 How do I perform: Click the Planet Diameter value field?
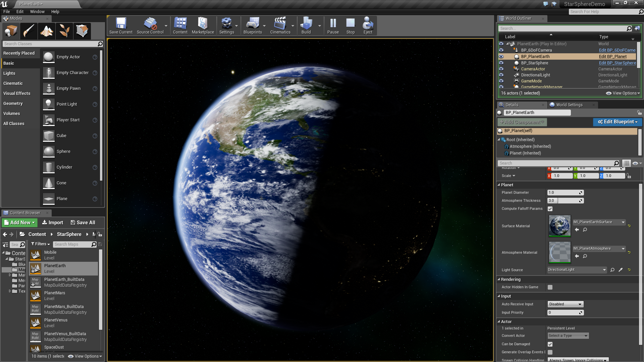coord(566,193)
